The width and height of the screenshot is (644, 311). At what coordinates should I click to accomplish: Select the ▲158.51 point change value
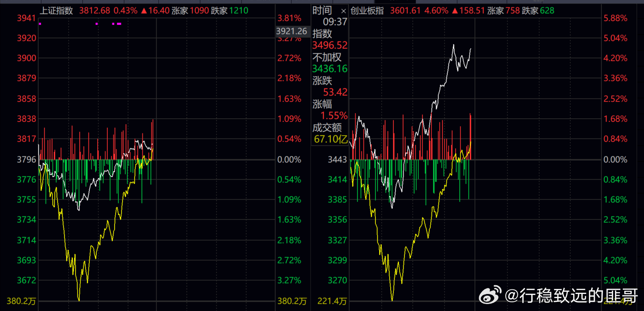coord(468,11)
